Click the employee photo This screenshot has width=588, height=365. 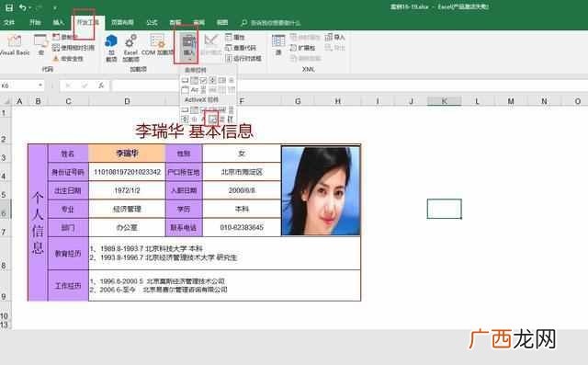tap(321, 190)
